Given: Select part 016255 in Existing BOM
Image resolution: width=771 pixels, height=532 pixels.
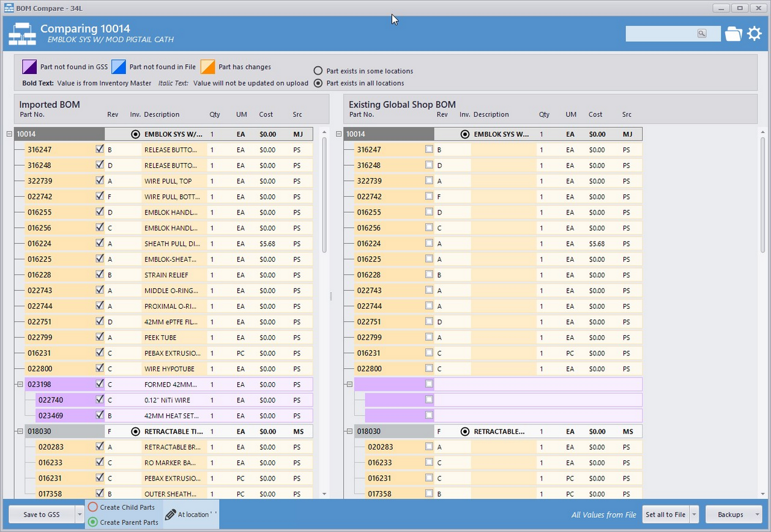Looking at the screenshot, I should coord(369,212).
